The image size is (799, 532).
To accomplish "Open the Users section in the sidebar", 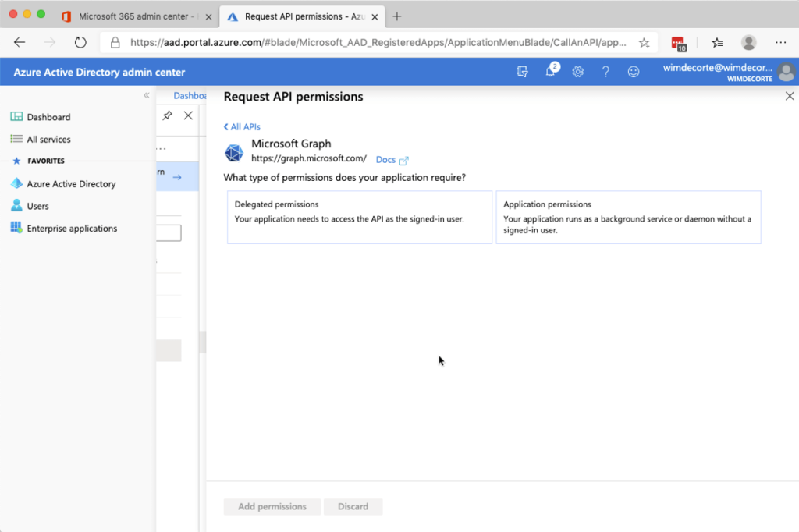I will point(37,206).
